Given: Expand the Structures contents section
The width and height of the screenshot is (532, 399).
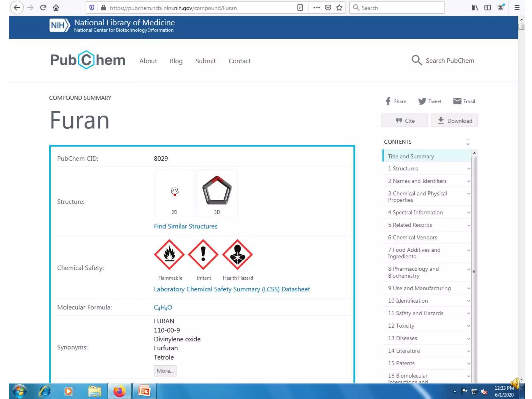Looking at the screenshot, I should pyautogui.click(x=468, y=169).
